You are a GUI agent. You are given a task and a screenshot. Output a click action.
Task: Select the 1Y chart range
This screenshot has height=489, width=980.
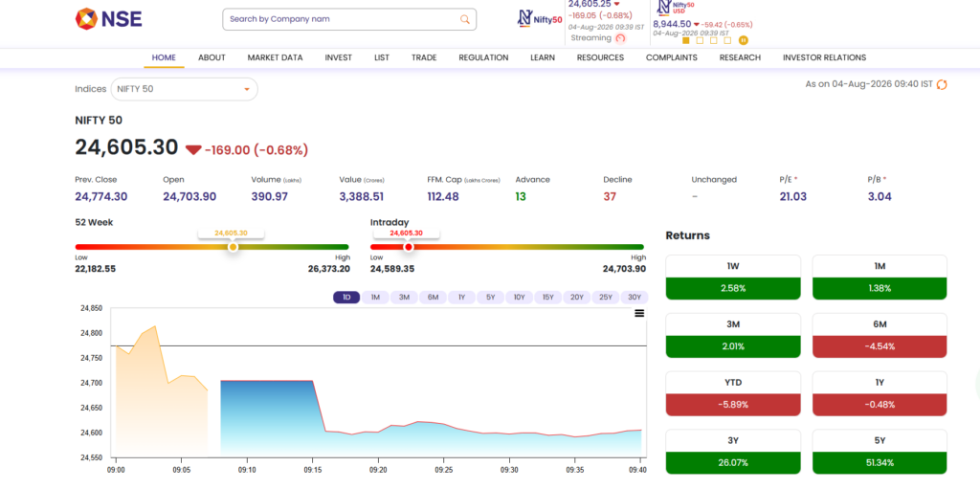coord(462,298)
